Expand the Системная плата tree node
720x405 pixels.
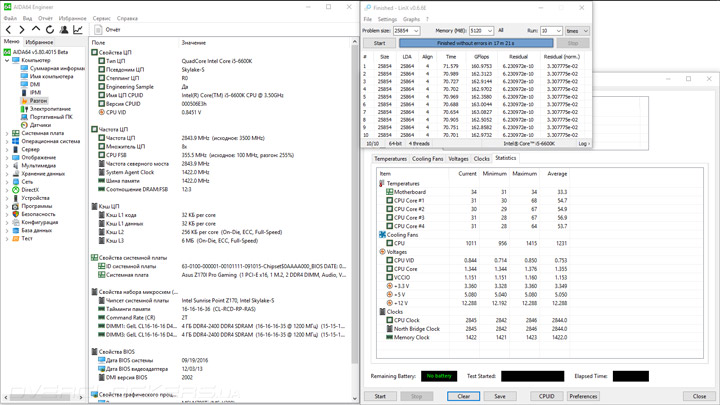7,133
